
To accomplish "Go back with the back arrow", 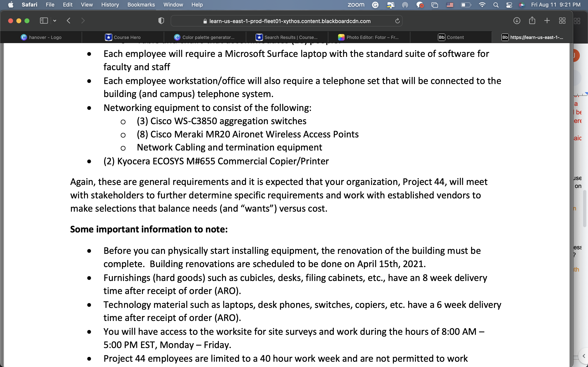I will 69,21.
